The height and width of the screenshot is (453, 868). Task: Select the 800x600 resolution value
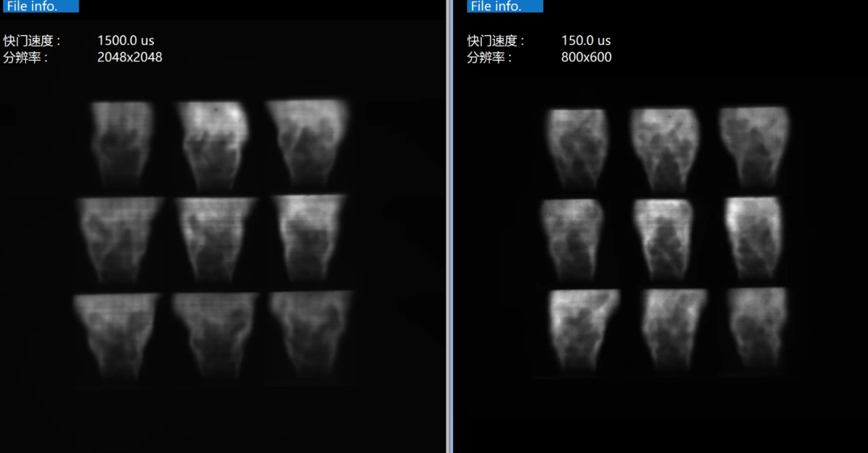point(586,58)
